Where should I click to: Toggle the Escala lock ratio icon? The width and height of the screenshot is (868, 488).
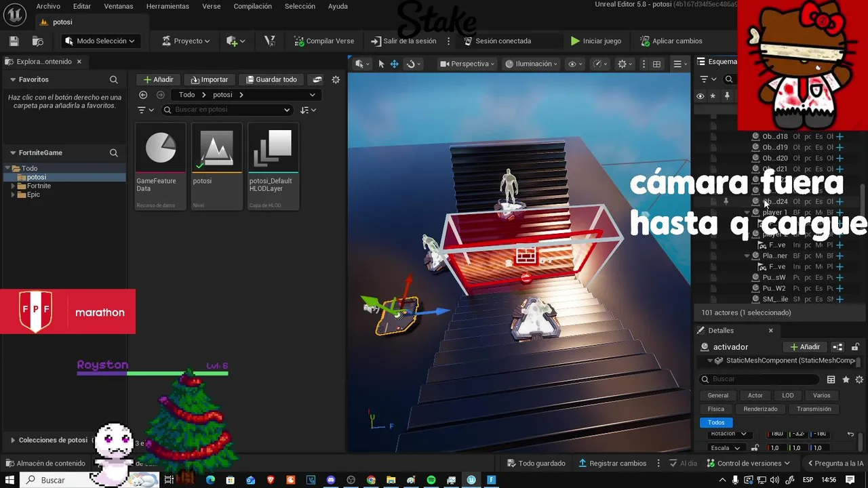(x=755, y=448)
